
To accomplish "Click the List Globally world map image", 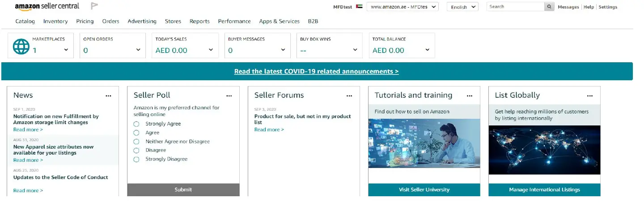I will [x=545, y=150].
